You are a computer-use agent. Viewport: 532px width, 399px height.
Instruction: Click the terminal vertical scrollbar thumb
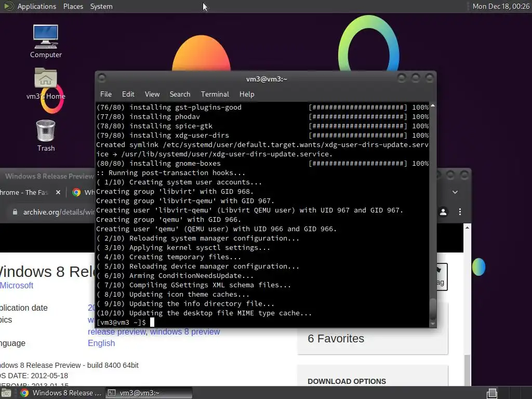(433, 309)
